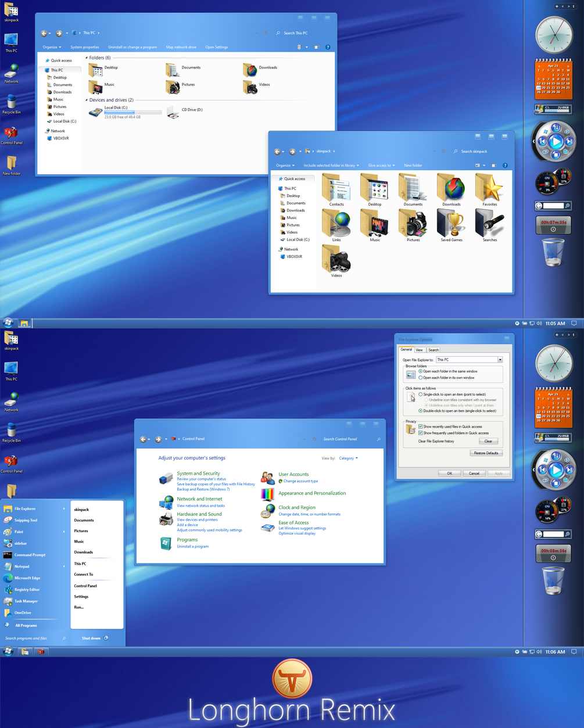Image resolution: width=584 pixels, height=728 pixels.
Task: Open the Links globe folder
Action: [x=336, y=225]
